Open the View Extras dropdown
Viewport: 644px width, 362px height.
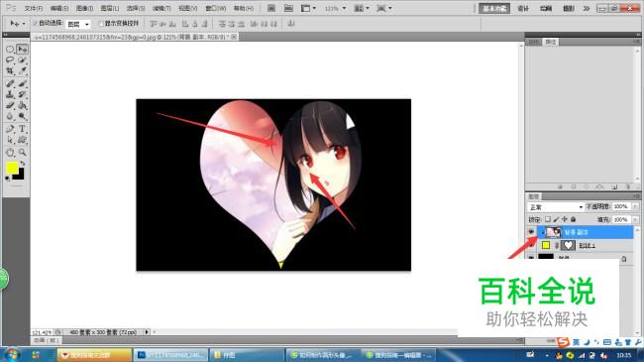point(308,8)
